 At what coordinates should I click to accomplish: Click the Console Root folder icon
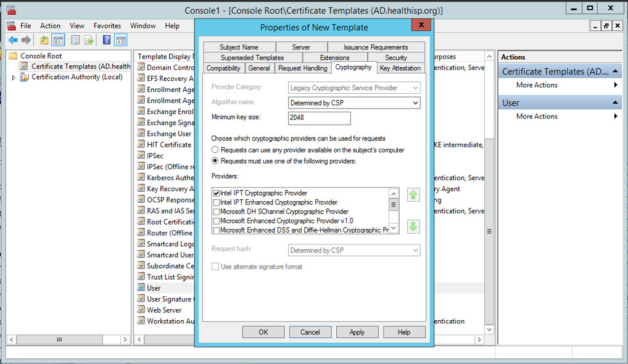coord(13,56)
